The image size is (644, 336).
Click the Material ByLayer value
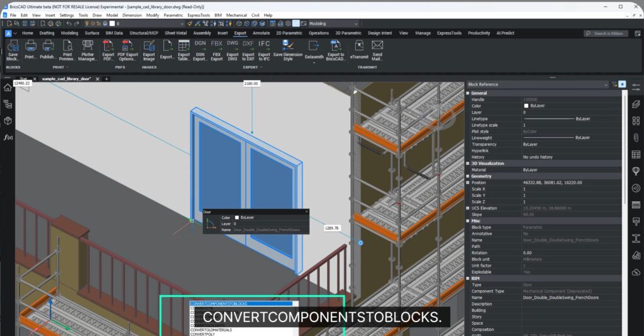pos(530,170)
